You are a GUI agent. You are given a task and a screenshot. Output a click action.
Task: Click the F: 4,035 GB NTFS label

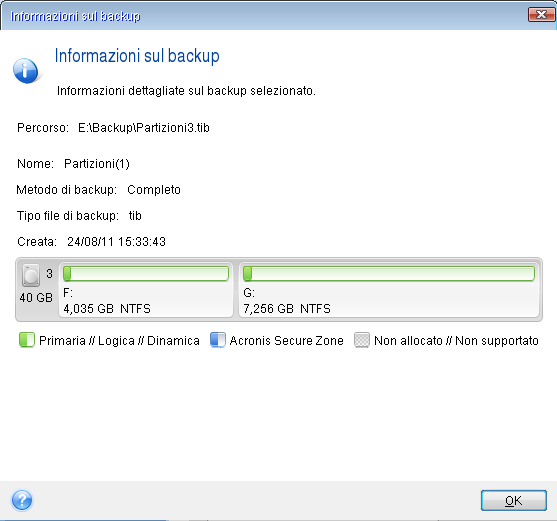[x=107, y=301]
